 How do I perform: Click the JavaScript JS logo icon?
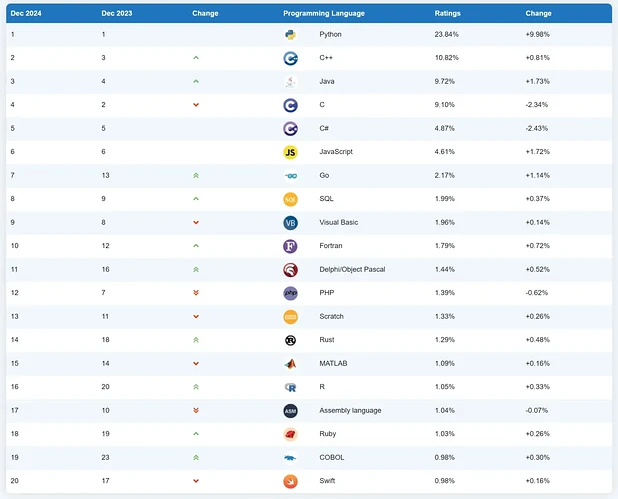(290, 152)
